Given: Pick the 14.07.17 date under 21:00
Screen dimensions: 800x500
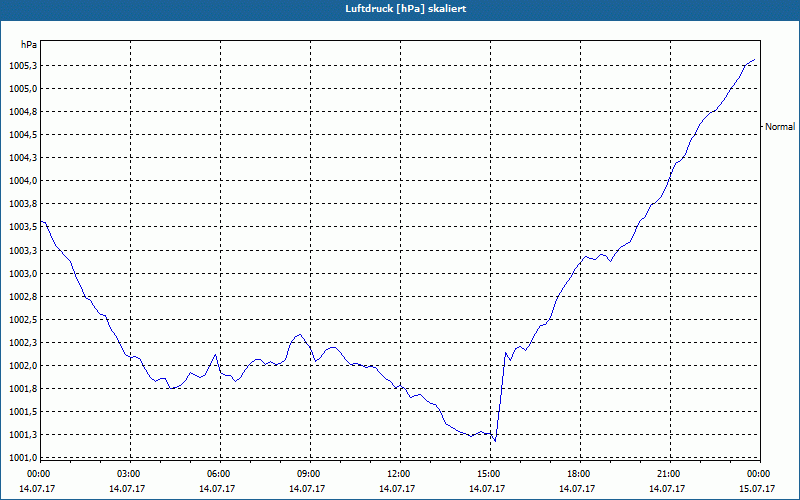Looking at the screenshot, I should tap(668, 489).
